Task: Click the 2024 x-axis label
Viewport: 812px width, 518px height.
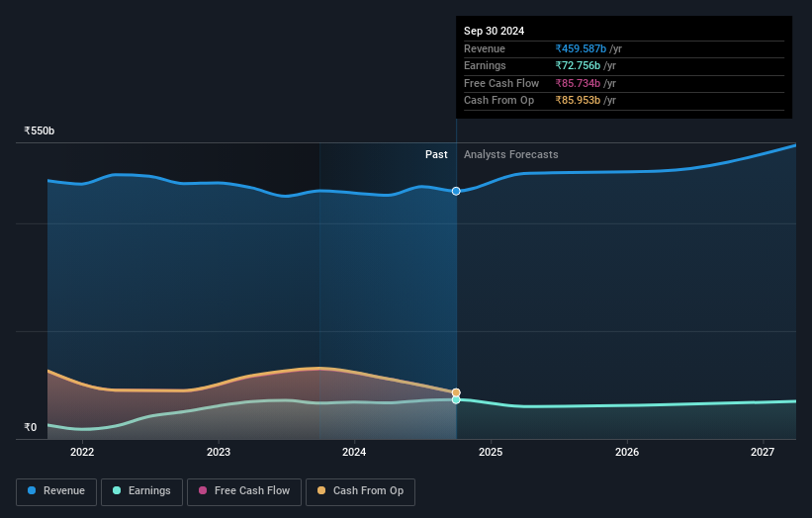Action: [x=354, y=452]
